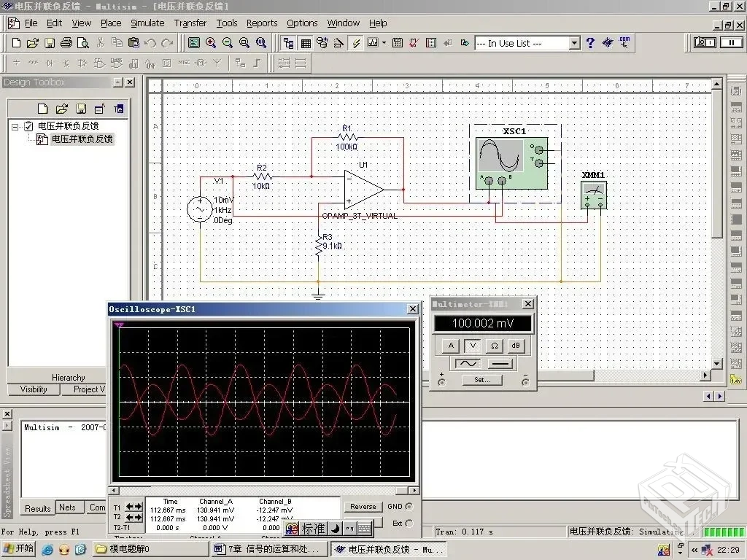Switch the multimeter to DC mode
The image size is (747, 560).
[x=500, y=363]
